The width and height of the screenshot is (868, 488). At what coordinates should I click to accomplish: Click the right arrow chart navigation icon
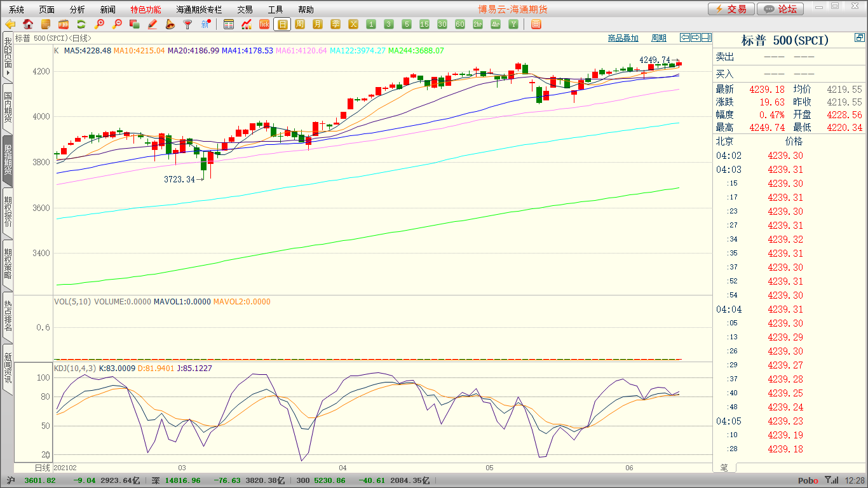tap(696, 38)
